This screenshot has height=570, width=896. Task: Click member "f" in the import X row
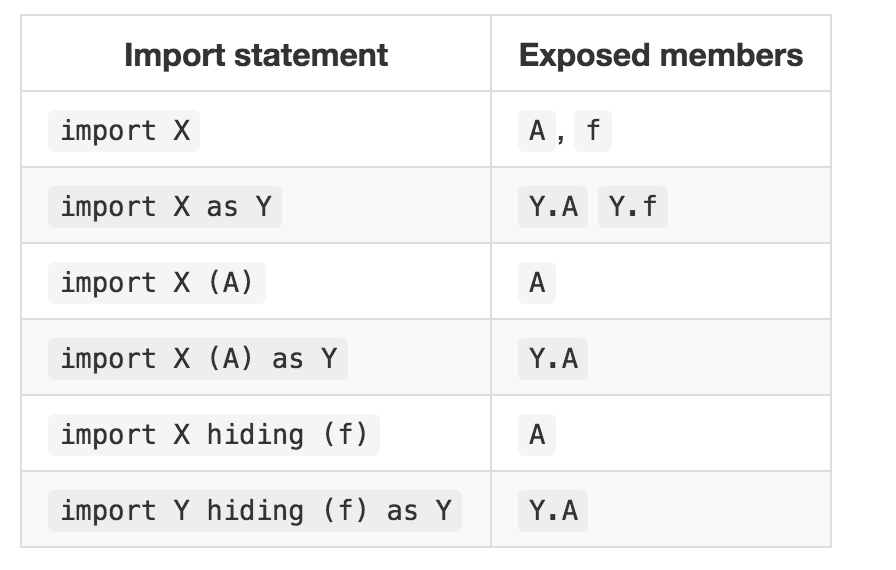(593, 131)
